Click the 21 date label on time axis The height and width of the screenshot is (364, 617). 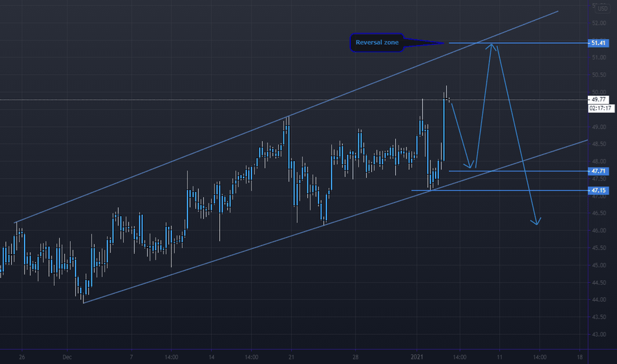(291, 357)
